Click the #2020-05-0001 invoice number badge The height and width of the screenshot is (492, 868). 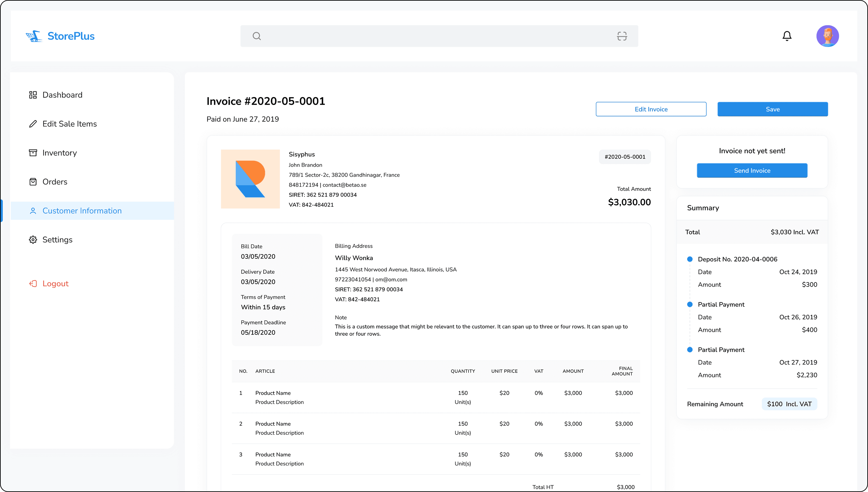625,157
